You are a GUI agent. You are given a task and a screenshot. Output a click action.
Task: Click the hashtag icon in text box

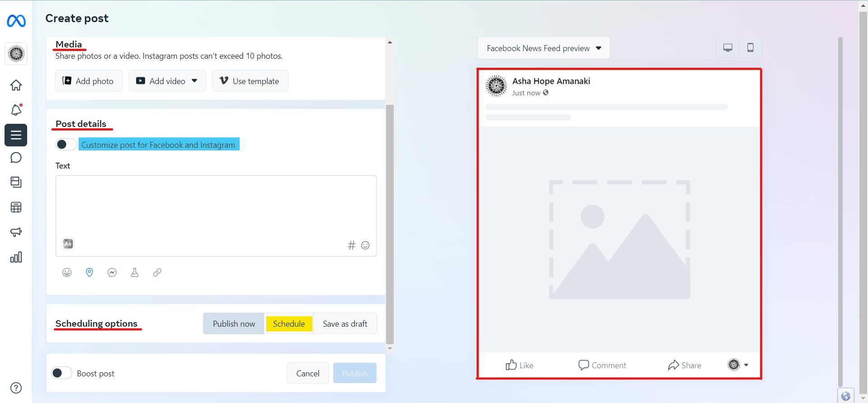pos(351,245)
